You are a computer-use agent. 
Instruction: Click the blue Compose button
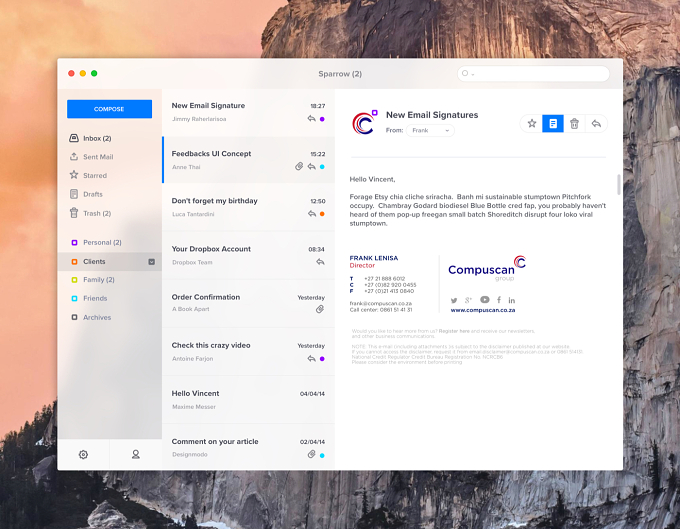[x=109, y=109]
